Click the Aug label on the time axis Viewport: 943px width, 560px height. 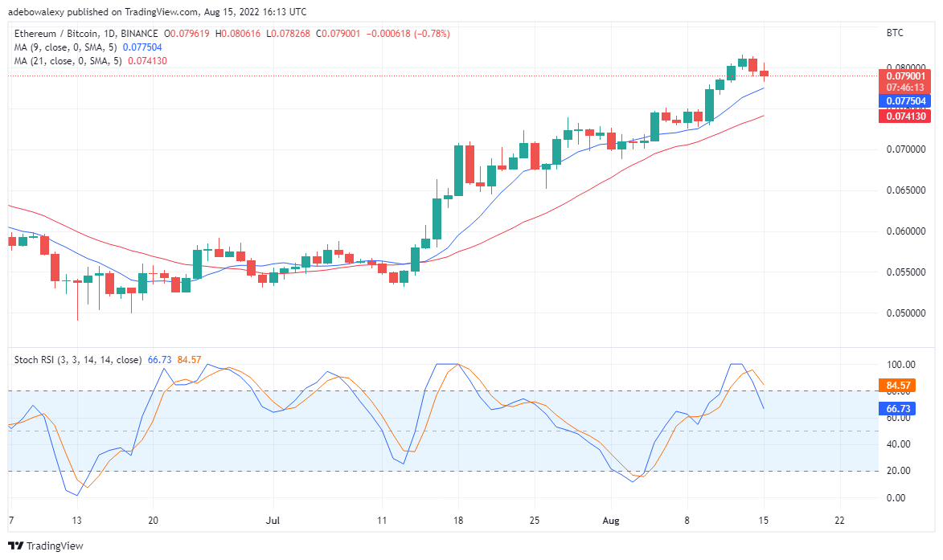point(610,521)
